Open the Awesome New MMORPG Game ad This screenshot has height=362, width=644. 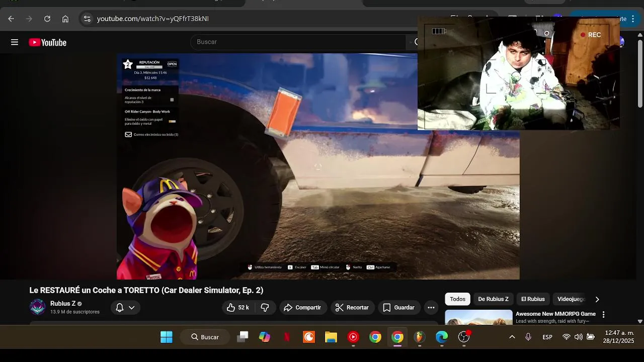pyautogui.click(x=555, y=314)
